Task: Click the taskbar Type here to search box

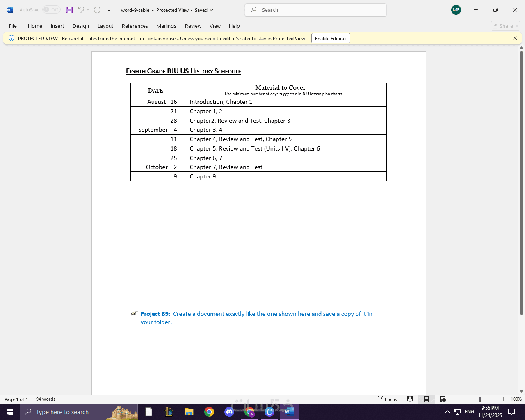Action: pos(79,412)
